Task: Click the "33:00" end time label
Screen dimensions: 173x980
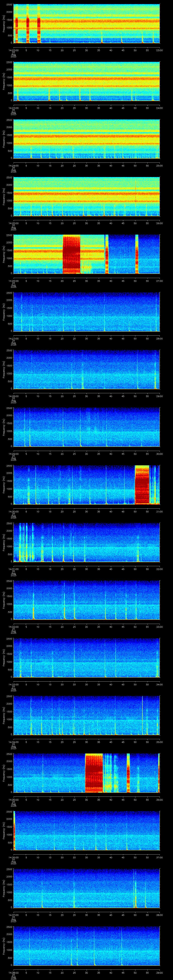Action: click(160, 627)
